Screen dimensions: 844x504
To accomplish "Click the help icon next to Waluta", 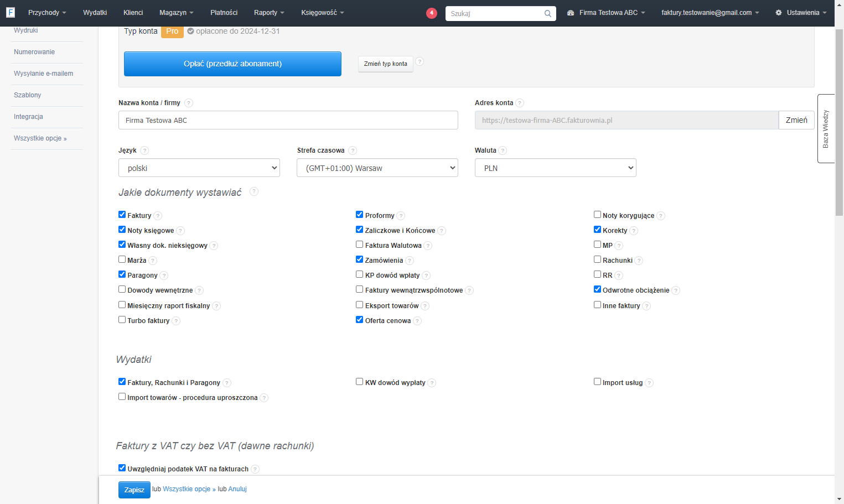I will click(x=503, y=150).
